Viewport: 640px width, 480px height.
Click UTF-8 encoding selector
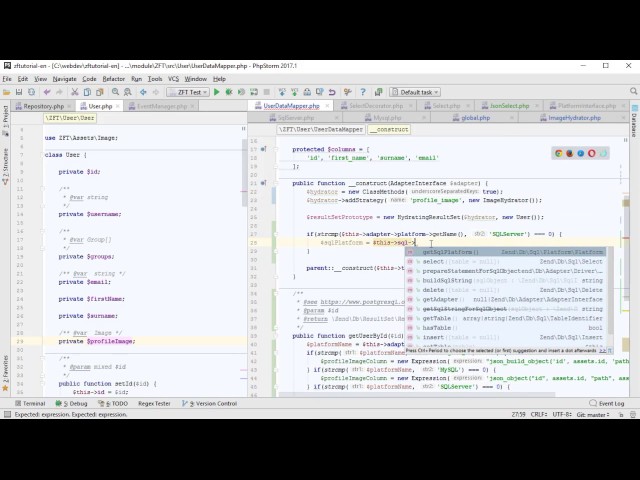click(x=562, y=414)
